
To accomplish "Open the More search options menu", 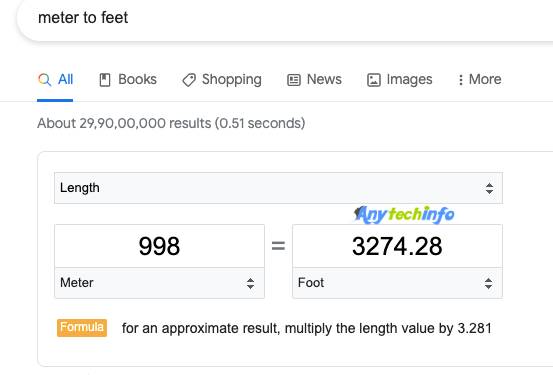I will (x=479, y=80).
